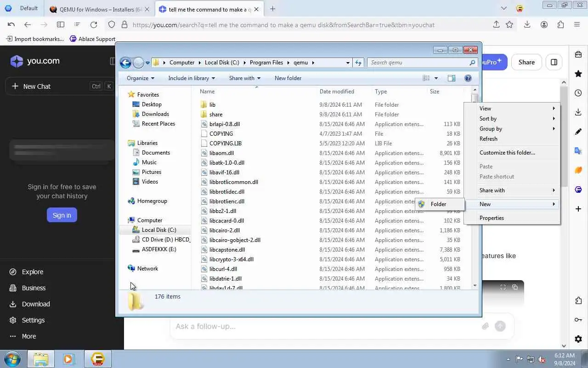Open Desktop in Favorites
Screen dimensions: 588x368
pos(151,104)
